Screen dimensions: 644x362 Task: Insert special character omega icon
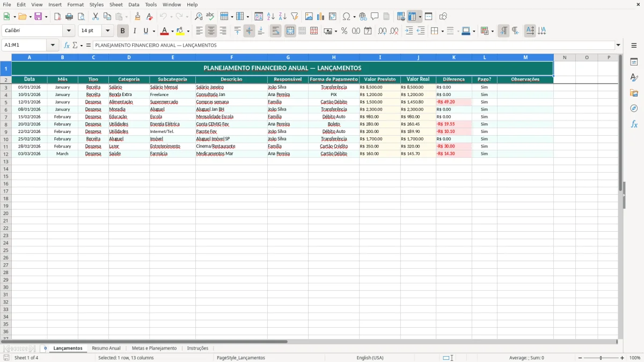tap(347, 17)
